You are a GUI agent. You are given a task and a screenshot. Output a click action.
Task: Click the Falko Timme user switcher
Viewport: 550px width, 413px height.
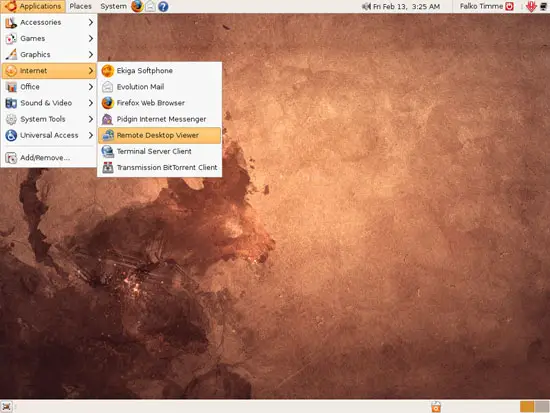coord(481,6)
